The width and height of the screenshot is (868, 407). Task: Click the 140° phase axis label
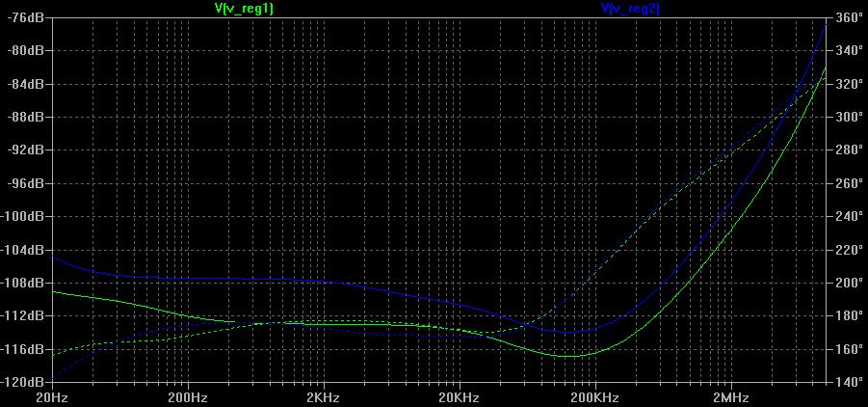point(849,382)
